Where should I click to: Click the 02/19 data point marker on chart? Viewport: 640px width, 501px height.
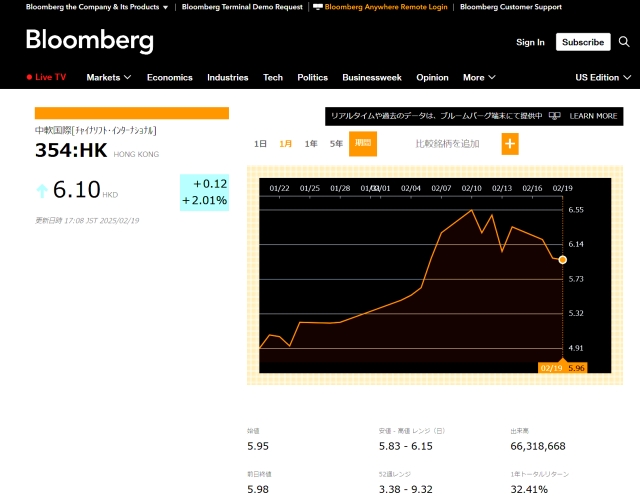[562, 260]
